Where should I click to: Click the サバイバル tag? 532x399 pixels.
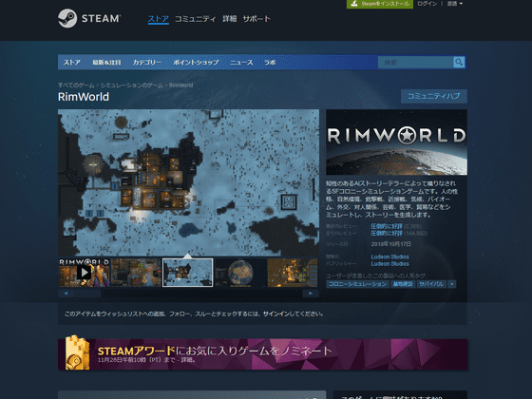(x=431, y=284)
